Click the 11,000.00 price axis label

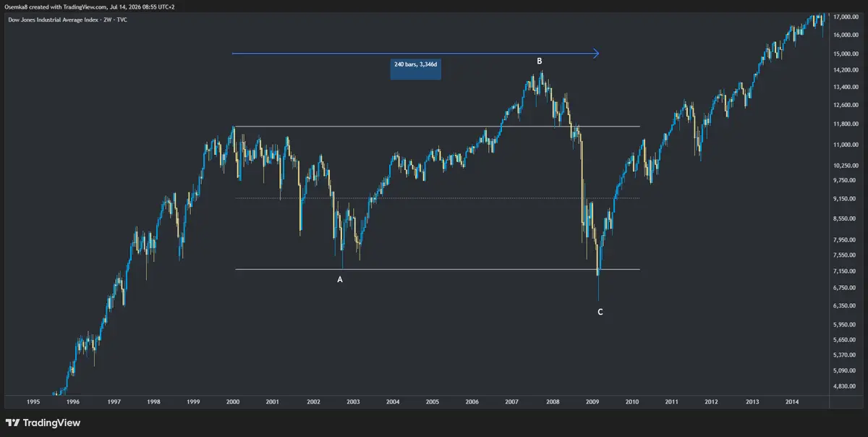click(x=845, y=145)
